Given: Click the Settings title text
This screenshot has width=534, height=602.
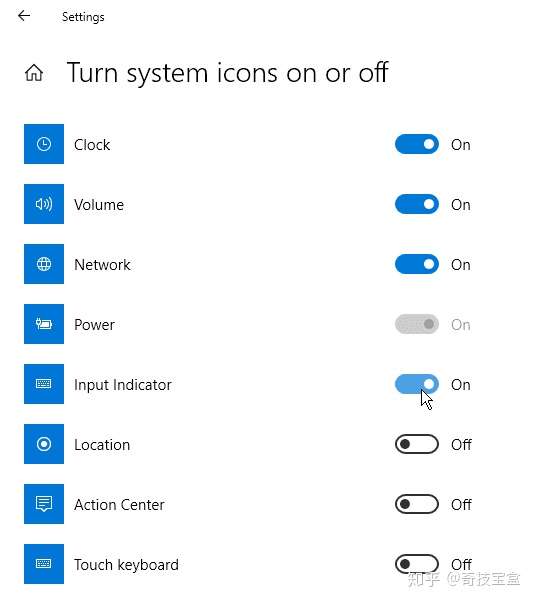Looking at the screenshot, I should (83, 17).
